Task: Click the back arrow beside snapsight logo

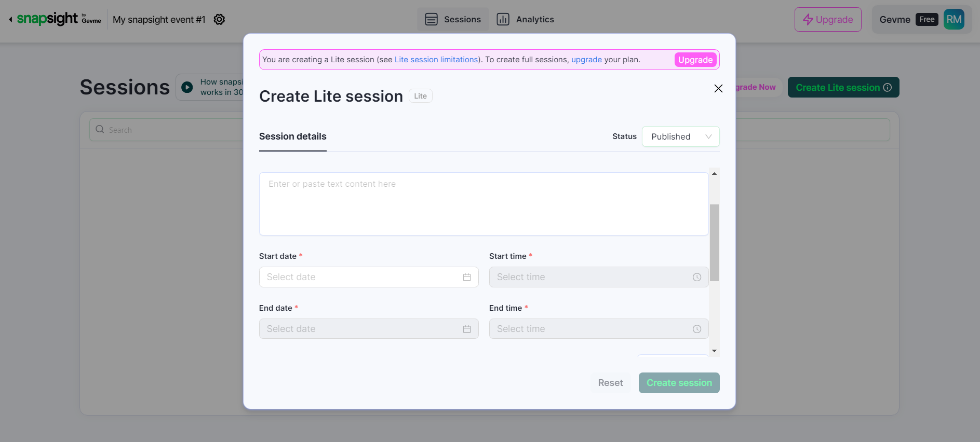Action: click(10, 20)
